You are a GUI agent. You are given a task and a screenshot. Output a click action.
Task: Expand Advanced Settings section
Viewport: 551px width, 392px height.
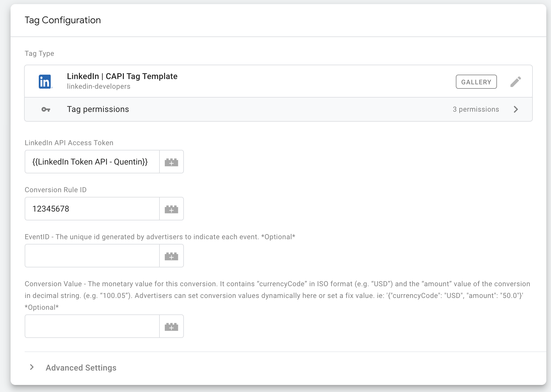[x=32, y=367]
